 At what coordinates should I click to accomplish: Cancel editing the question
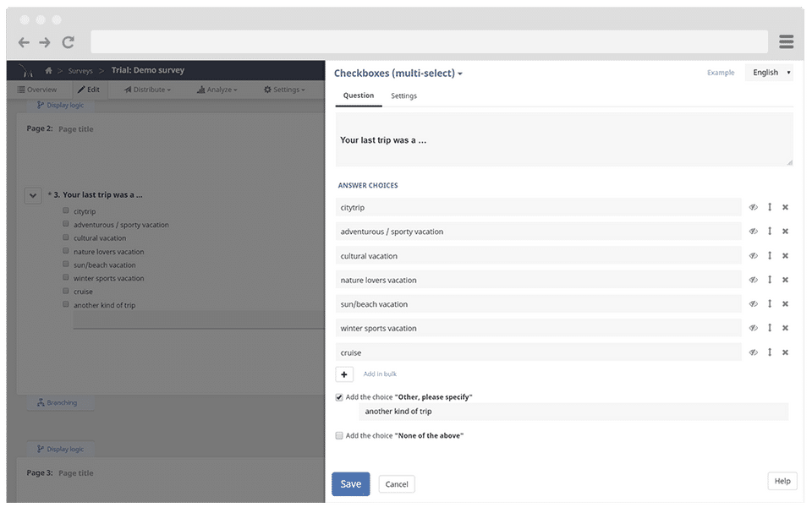coord(397,484)
